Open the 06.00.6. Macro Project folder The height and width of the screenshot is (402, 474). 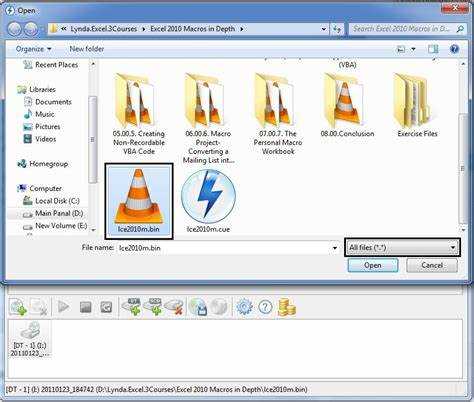208,119
